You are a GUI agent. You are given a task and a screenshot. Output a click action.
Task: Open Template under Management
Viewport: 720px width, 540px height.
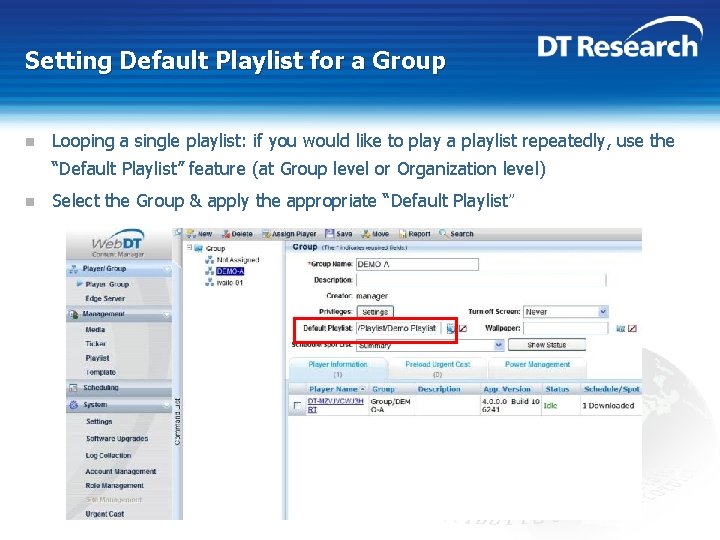(101, 372)
